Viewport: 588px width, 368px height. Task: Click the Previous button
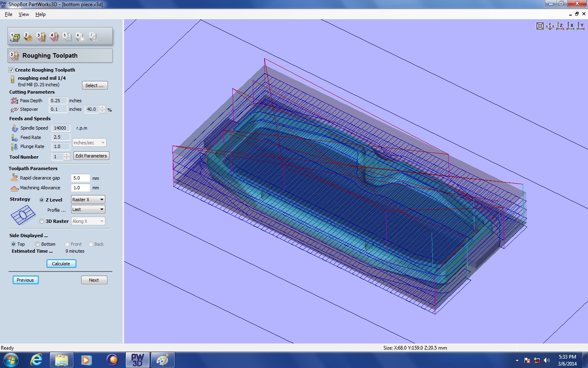(25, 280)
